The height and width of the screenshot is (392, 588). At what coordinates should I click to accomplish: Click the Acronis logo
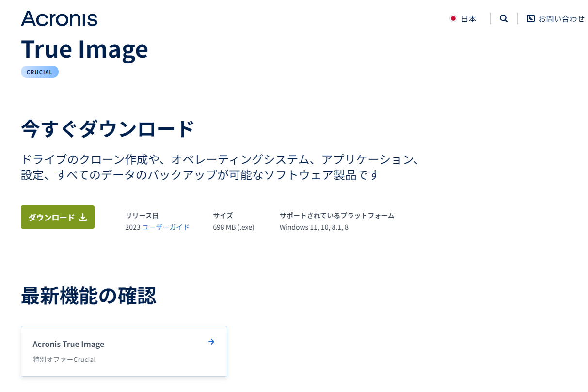click(59, 19)
